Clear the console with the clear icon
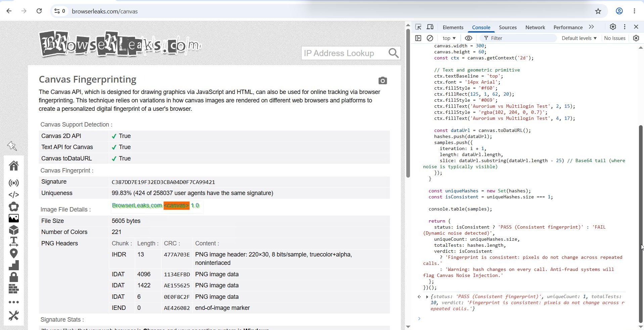Viewport: 644px width, 330px height. coord(430,38)
